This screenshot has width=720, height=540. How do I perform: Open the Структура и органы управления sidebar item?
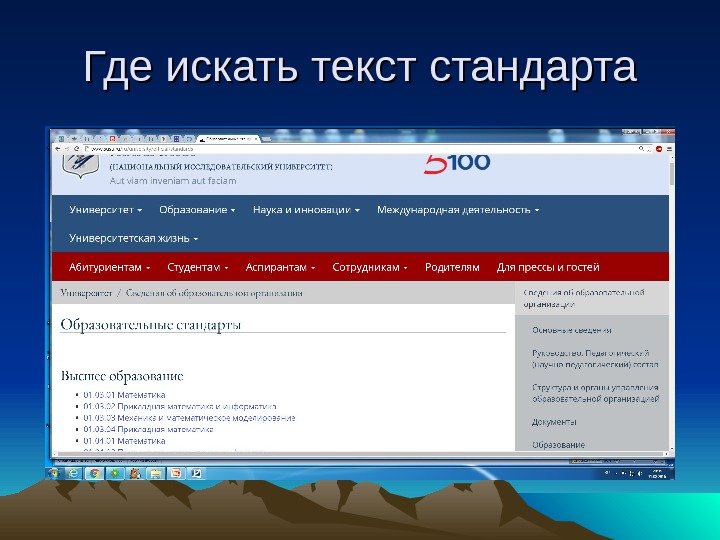(596, 393)
